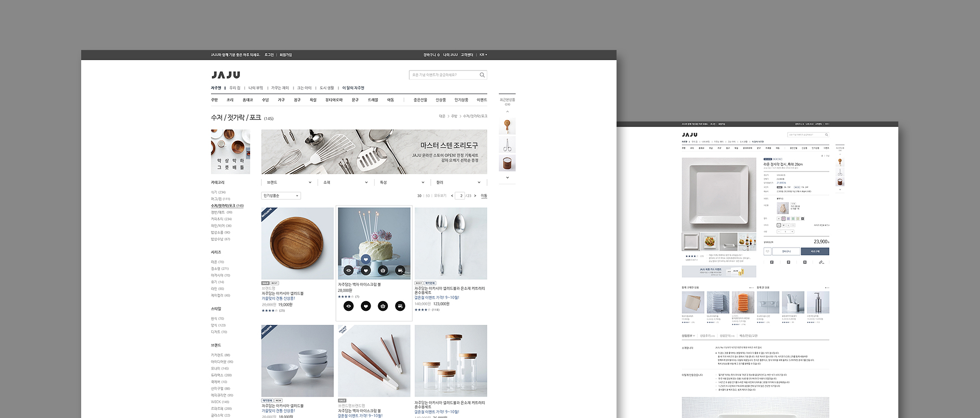This screenshot has width=980, height=418.
Task: Open the 특성 filter dropdown
Action: (x=402, y=182)
